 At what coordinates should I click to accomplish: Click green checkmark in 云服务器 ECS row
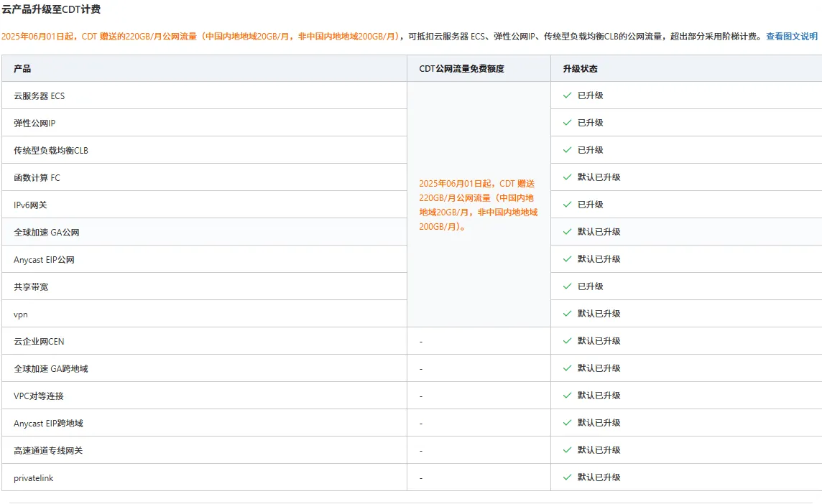(x=567, y=95)
